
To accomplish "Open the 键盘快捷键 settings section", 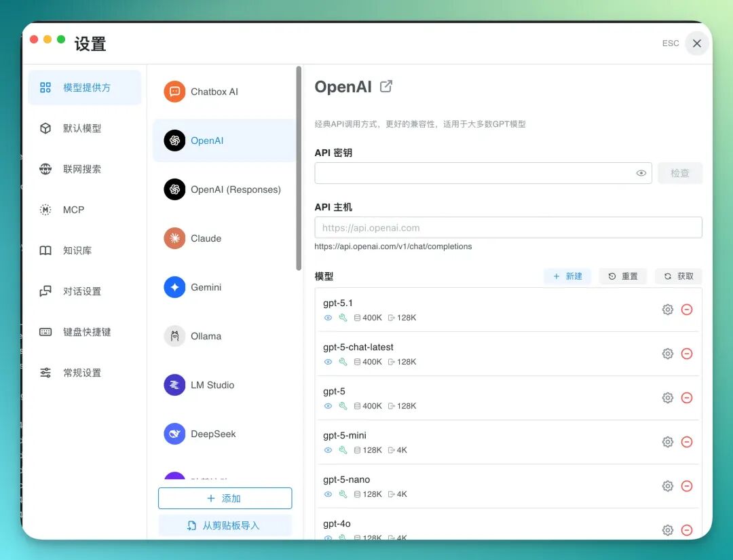I will click(85, 331).
